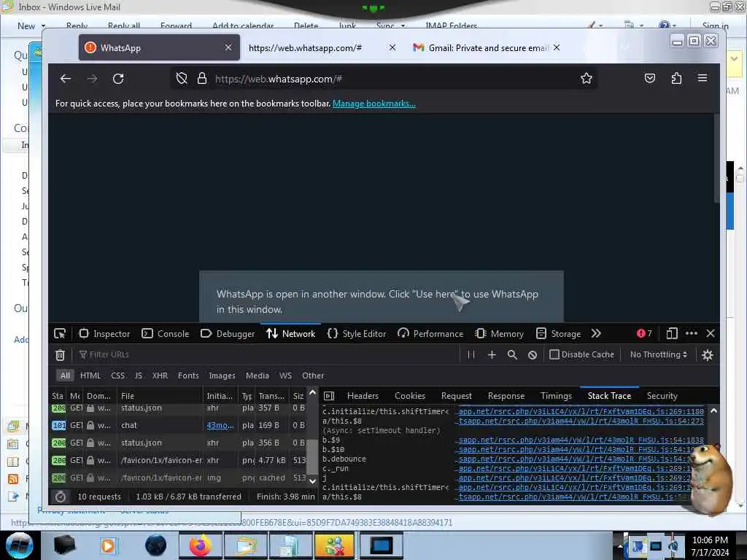Close the Gmail browser tab
Viewport: 747px width, 560px height.
557,47
